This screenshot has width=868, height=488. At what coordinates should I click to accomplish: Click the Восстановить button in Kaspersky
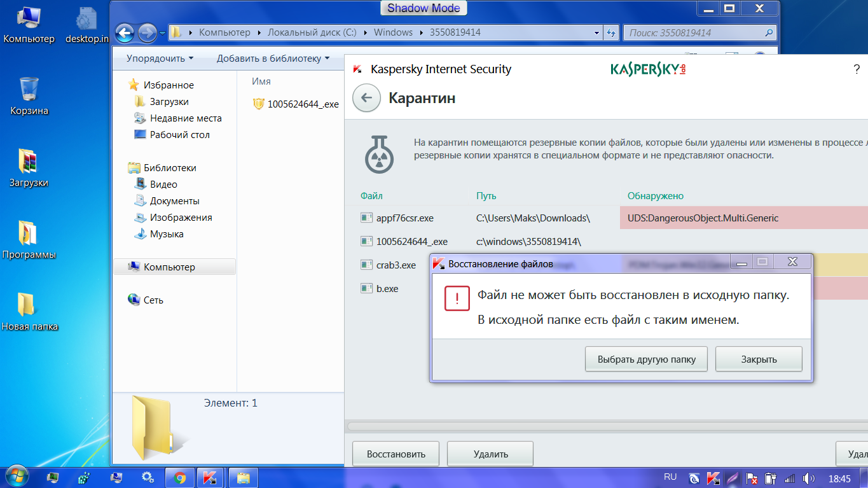[396, 454]
